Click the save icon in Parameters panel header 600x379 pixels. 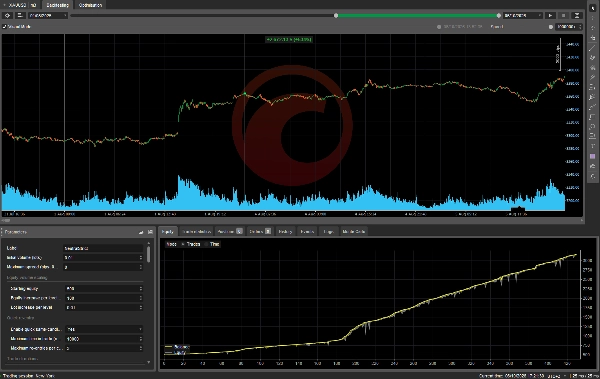coord(150,232)
